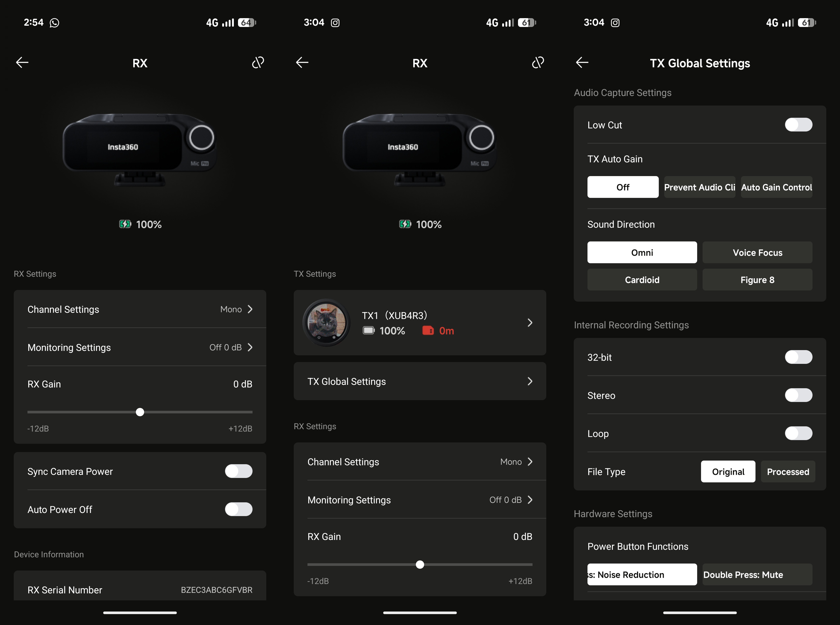Select Auto Gain Control option

[x=776, y=187]
